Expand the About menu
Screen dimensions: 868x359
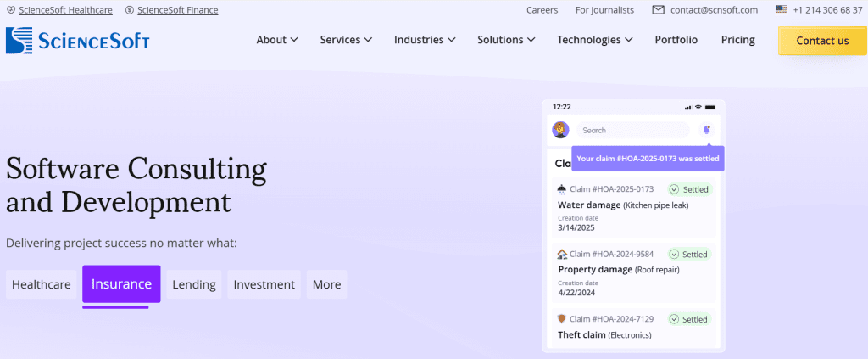(277, 40)
